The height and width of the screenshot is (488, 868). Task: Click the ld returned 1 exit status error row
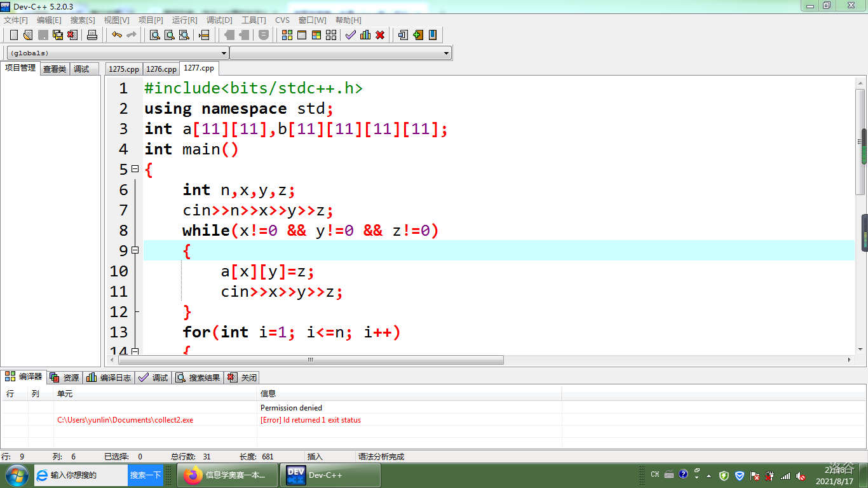click(311, 420)
